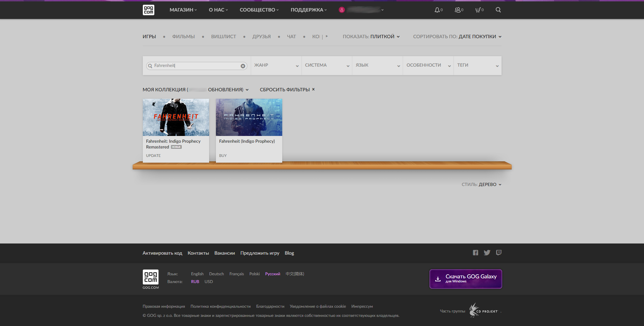Switch site language to Français
644x326 pixels.
point(237,274)
